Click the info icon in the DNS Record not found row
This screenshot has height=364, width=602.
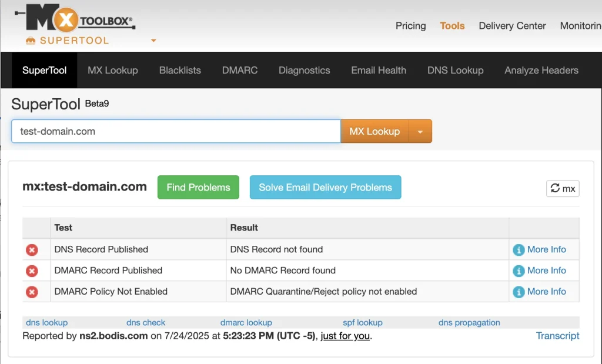(x=519, y=250)
